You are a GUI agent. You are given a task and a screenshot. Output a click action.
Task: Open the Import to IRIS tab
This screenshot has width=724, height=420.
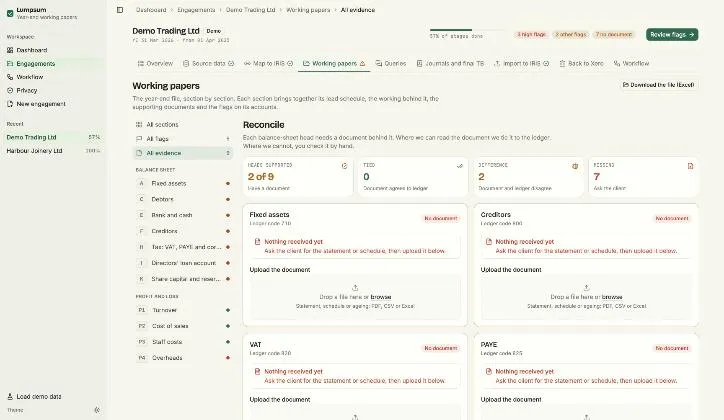tap(521, 64)
